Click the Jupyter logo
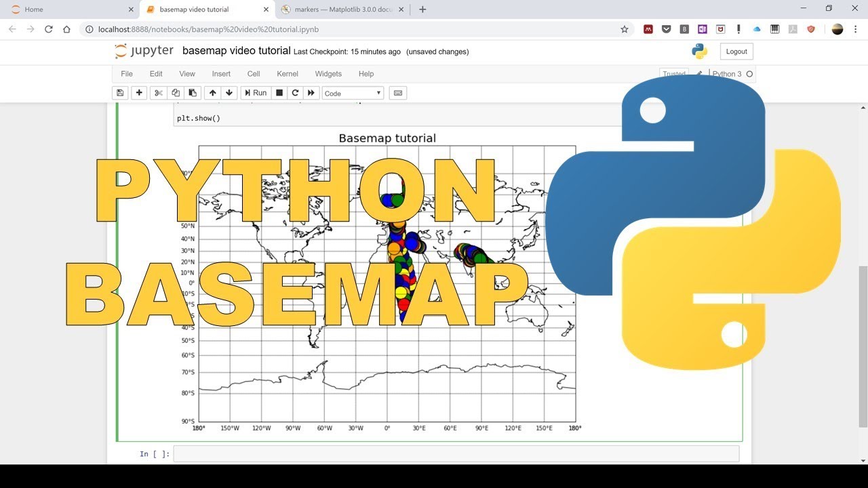 [x=144, y=51]
